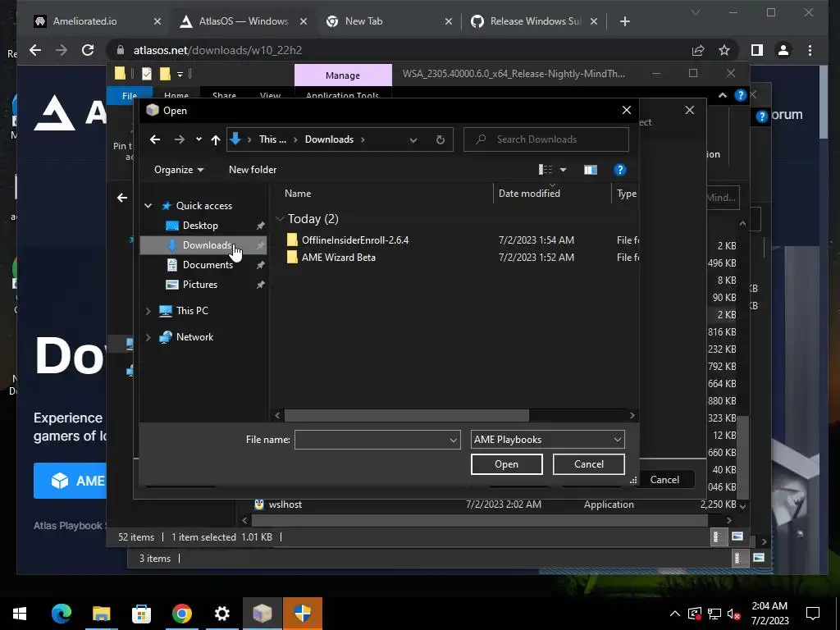
Task: Click the horizontal scrollbar in file list
Action: 407,415
